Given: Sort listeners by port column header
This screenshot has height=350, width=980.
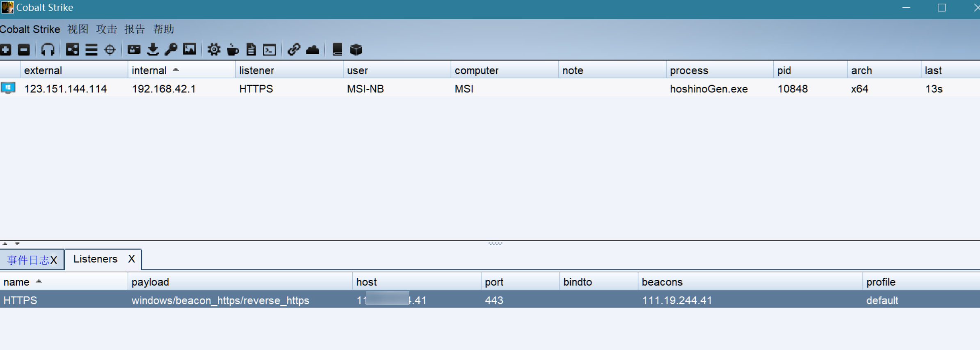Looking at the screenshot, I should pyautogui.click(x=521, y=282).
